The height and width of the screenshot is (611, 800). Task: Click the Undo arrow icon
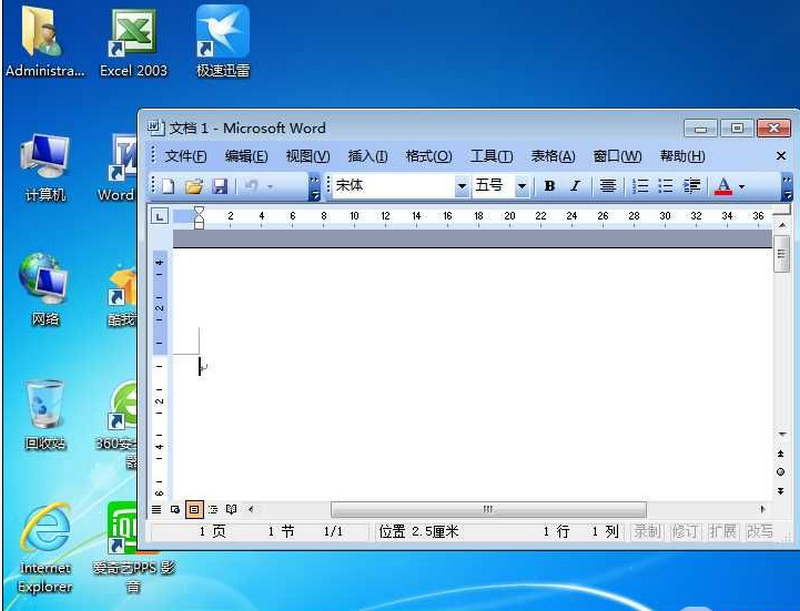(x=251, y=186)
